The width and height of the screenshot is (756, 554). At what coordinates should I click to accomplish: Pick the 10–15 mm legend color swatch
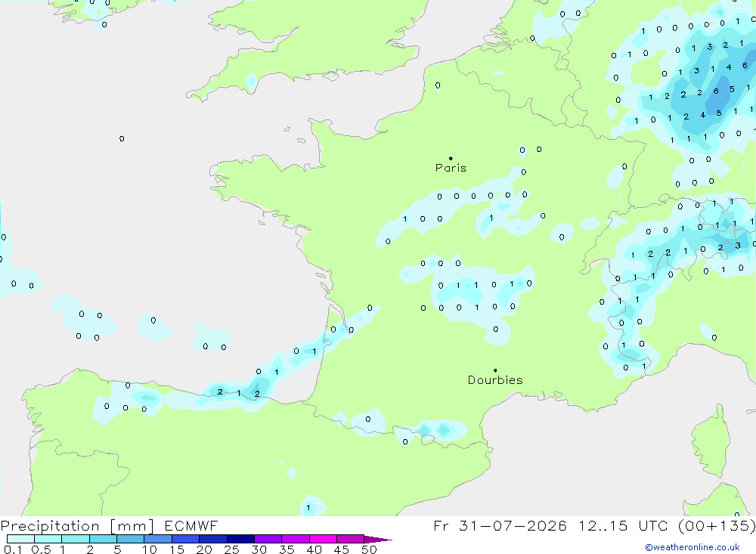tap(158, 539)
